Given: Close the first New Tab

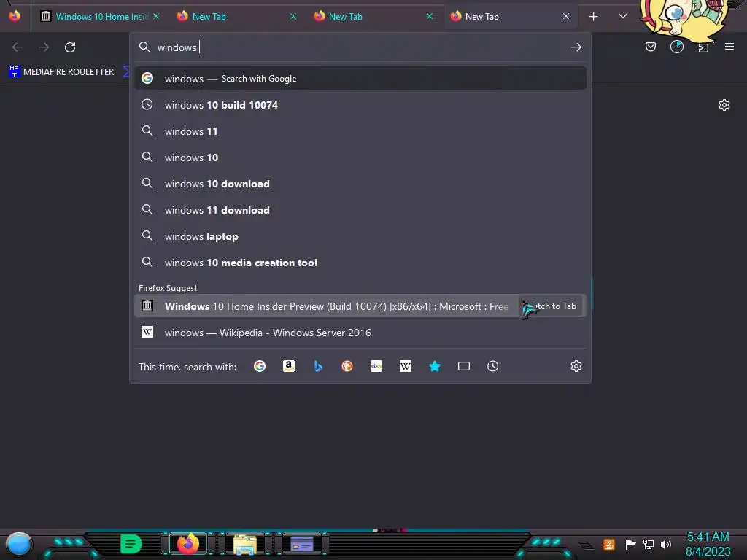Looking at the screenshot, I should [293, 16].
